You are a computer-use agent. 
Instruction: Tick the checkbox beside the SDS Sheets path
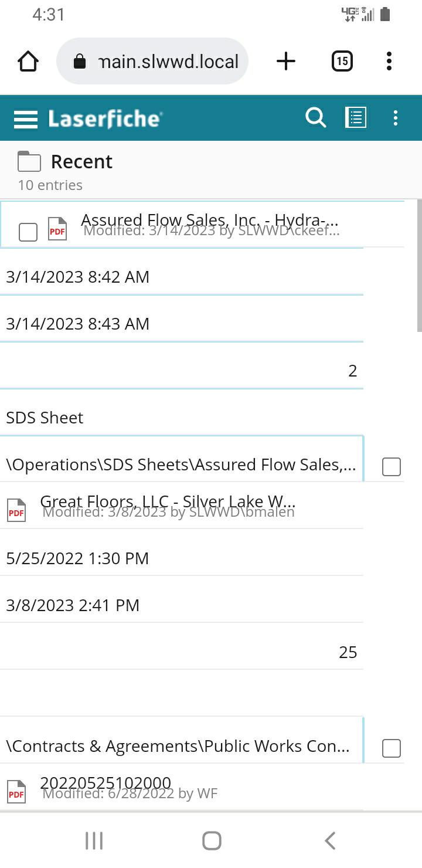(392, 467)
